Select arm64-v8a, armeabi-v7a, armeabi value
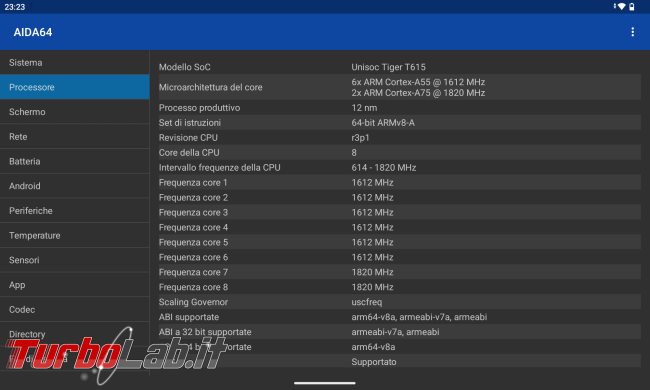 point(419,317)
